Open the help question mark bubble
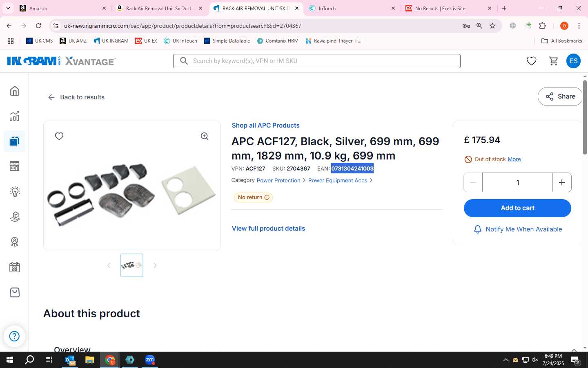The image size is (588, 368). click(14, 336)
